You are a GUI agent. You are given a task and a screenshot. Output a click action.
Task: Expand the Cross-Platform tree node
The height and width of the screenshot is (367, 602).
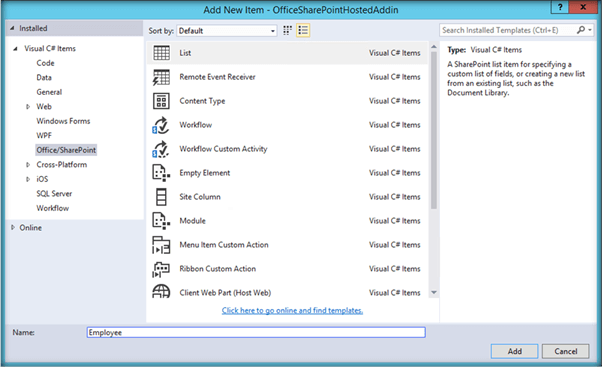(28, 165)
